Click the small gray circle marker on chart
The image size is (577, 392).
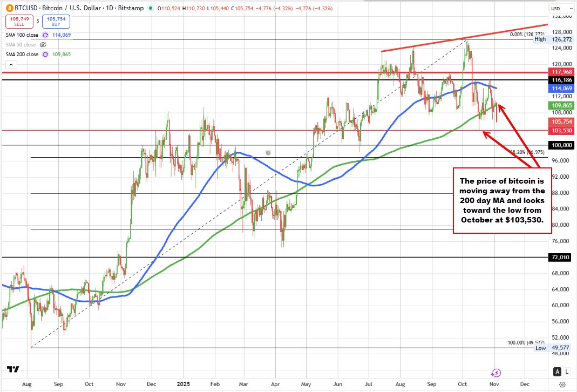268,153
